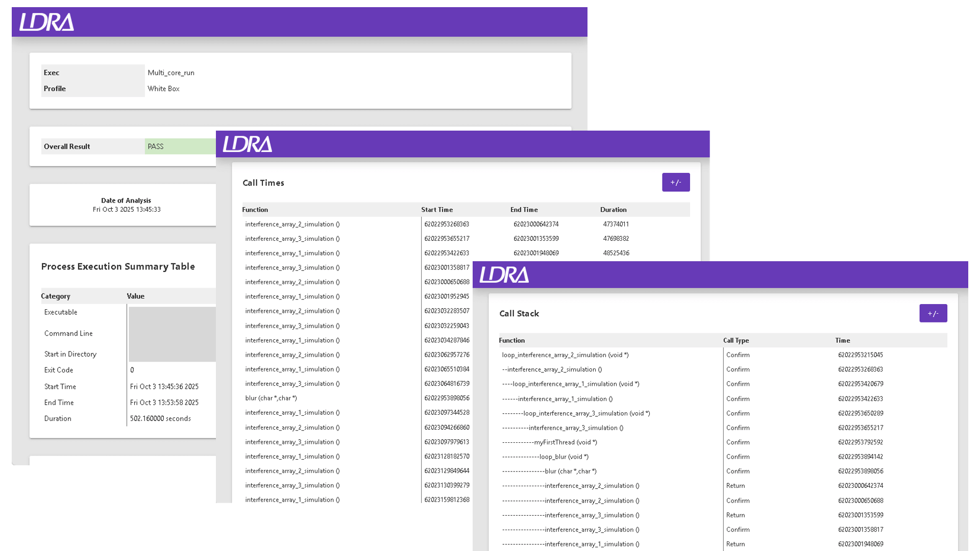Screen dimensions: 980x551
Task: Click Call Times start time 62022953268363
Action: coord(447,224)
